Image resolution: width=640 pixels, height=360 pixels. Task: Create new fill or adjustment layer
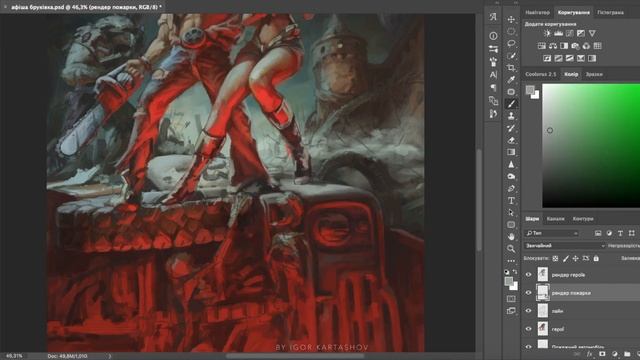615,354
